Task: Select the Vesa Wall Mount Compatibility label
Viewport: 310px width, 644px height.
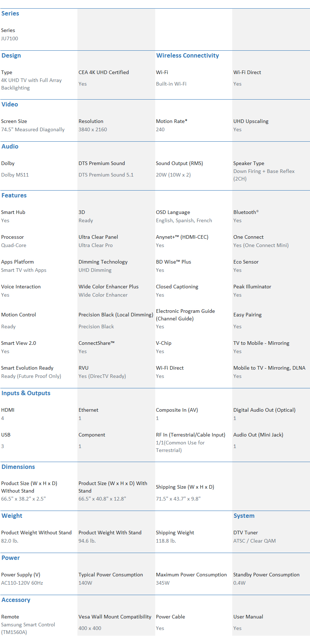Action: tap(115, 617)
